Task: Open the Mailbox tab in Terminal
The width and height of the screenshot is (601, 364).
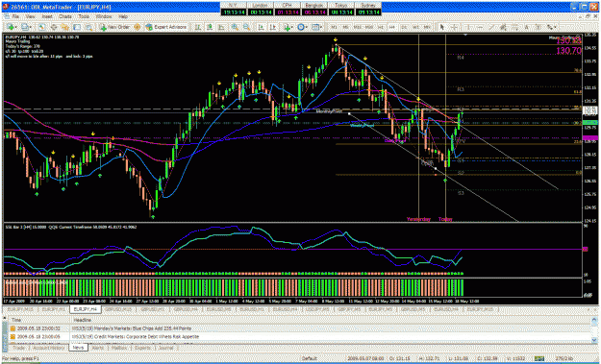Action: pos(119,348)
